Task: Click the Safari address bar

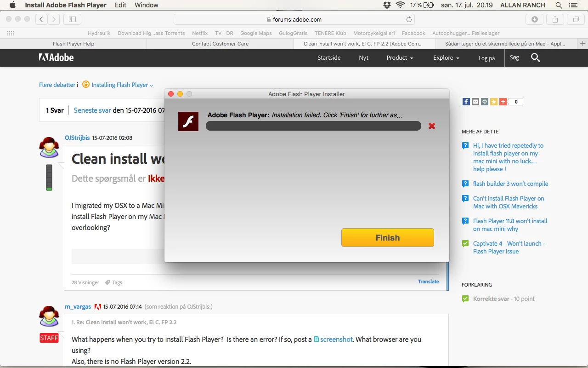Action: coord(294,19)
